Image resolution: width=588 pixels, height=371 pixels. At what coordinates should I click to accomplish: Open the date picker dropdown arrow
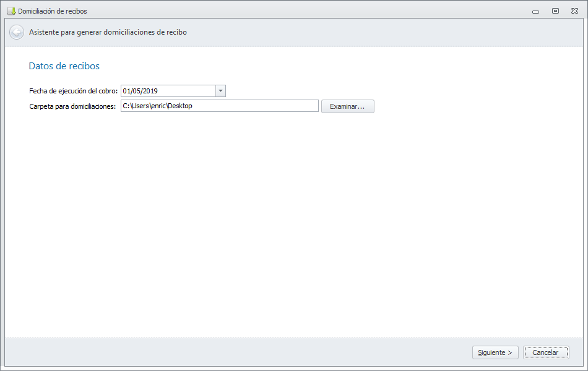click(x=220, y=91)
